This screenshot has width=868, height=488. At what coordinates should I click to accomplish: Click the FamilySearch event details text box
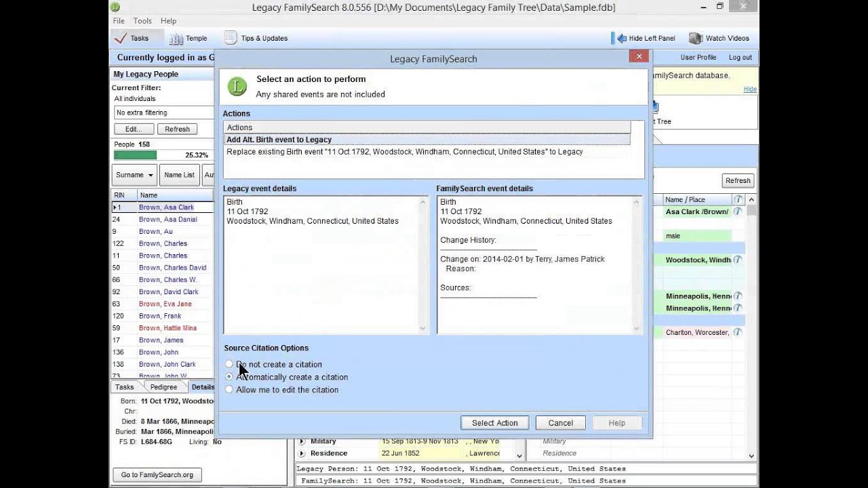click(539, 265)
